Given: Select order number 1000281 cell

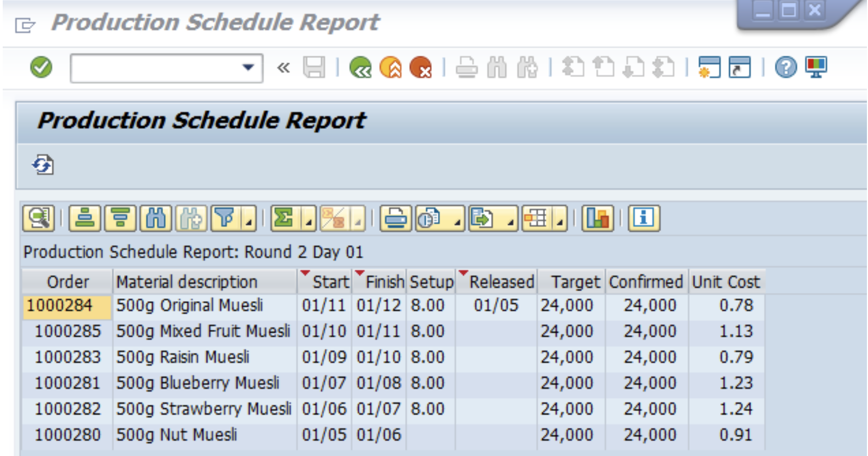Looking at the screenshot, I should (x=67, y=383).
